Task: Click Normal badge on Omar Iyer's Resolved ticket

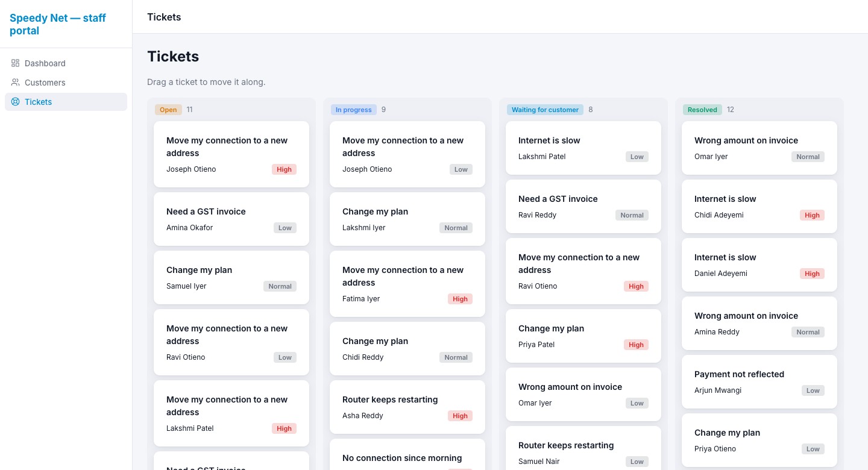Action: point(808,157)
